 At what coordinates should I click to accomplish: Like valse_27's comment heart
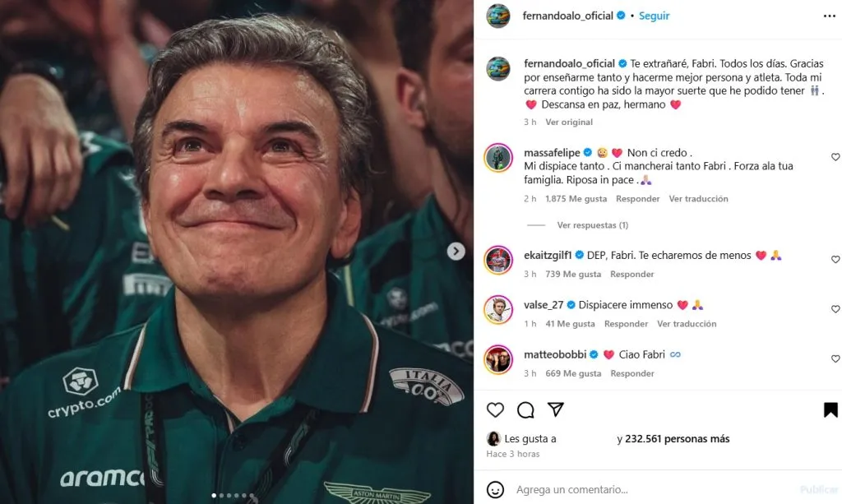click(835, 309)
